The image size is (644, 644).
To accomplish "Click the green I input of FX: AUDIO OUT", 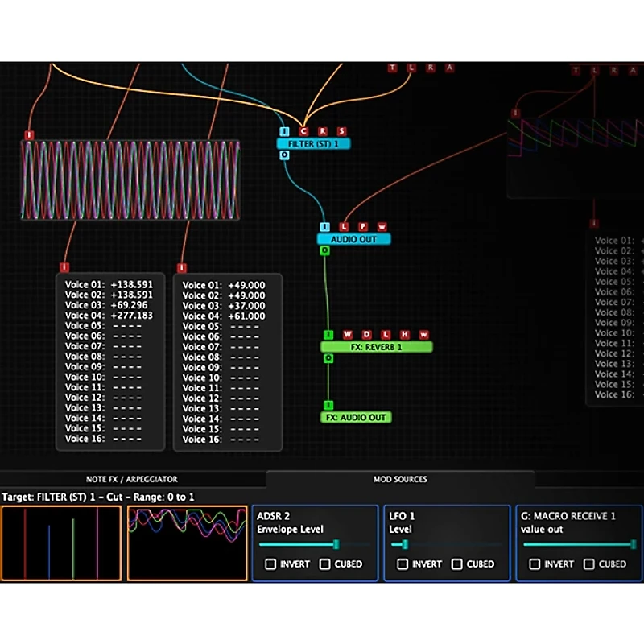I will tap(328, 403).
